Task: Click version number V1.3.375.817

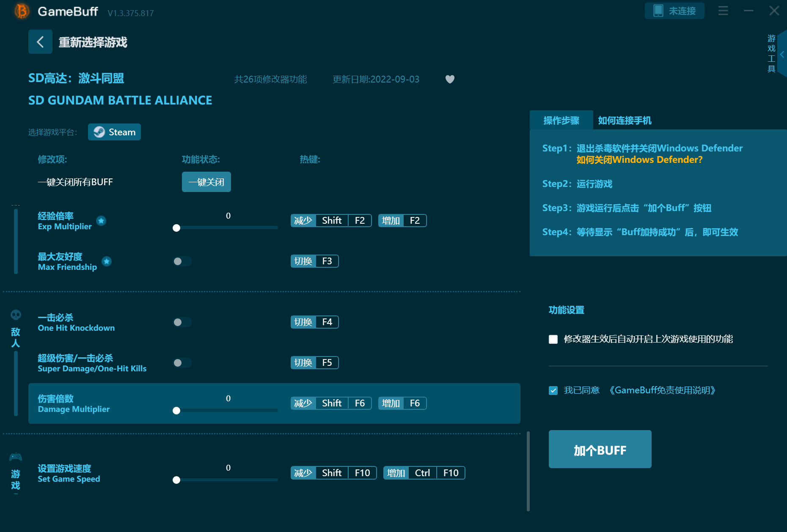Action: click(131, 13)
